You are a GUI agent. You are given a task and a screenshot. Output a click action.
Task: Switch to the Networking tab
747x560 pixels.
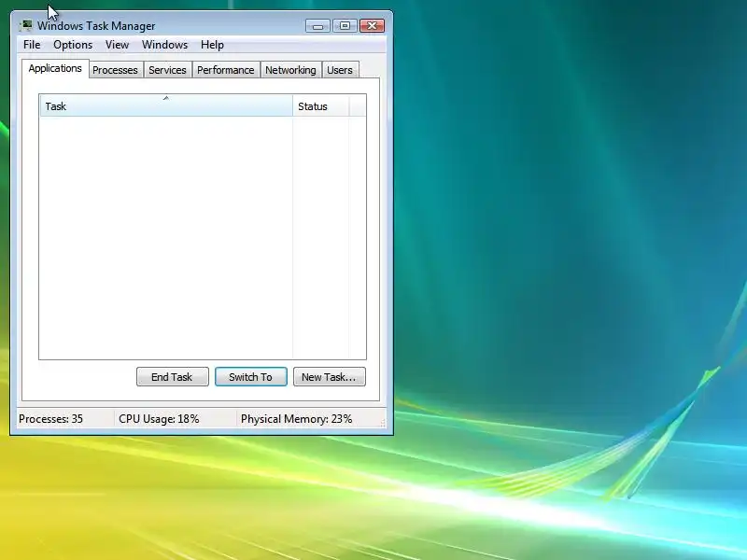coord(290,70)
